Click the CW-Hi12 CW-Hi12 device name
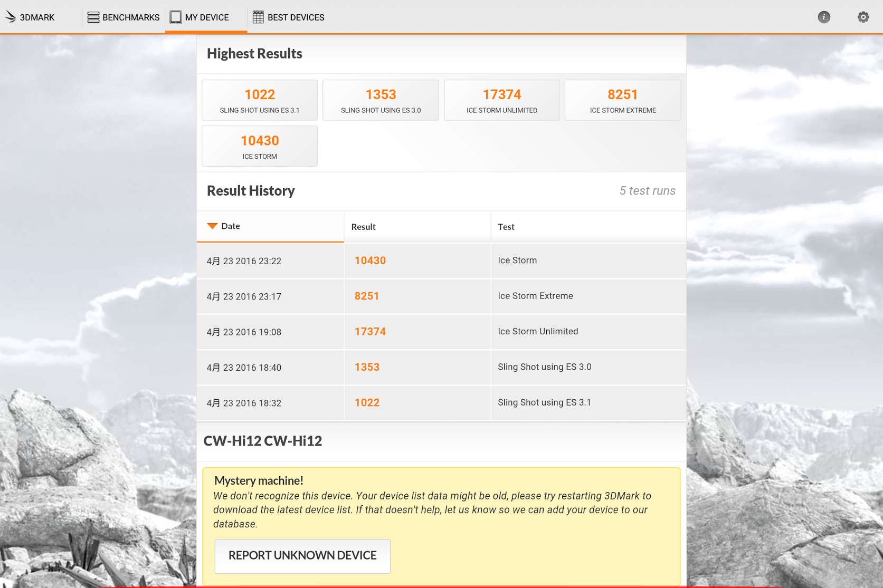This screenshot has width=883, height=588. (263, 441)
